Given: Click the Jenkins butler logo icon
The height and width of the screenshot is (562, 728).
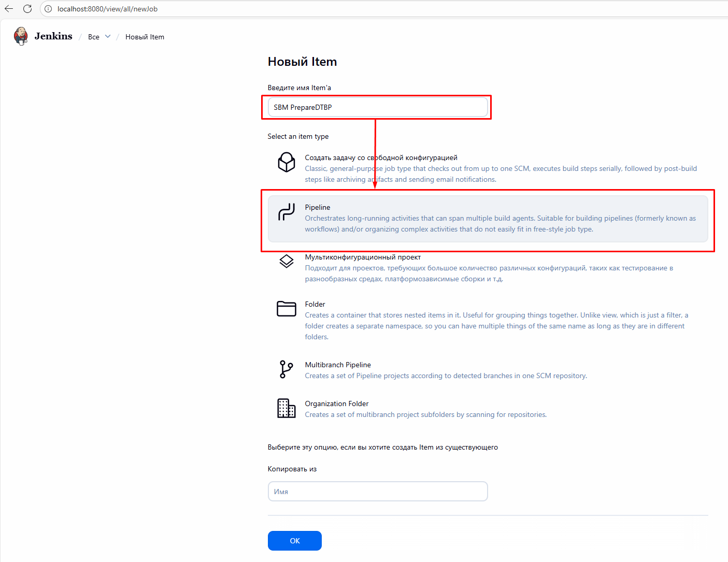Looking at the screenshot, I should (21, 36).
